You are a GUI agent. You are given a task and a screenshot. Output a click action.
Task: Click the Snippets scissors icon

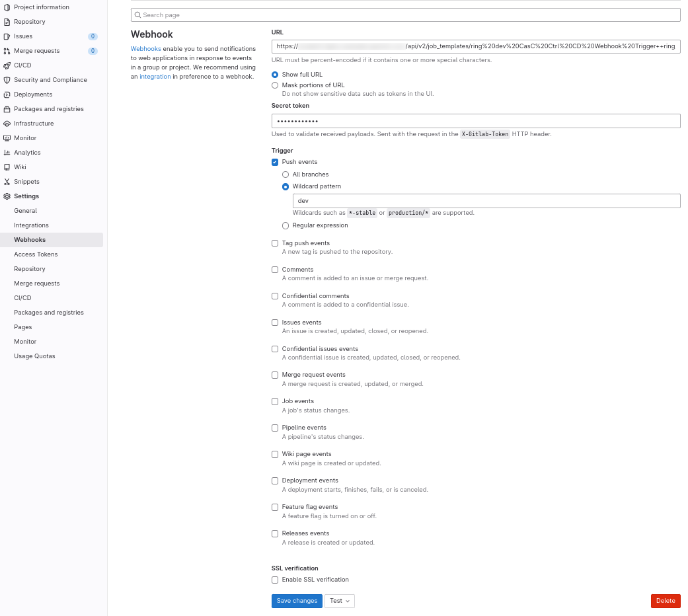pyautogui.click(x=7, y=181)
